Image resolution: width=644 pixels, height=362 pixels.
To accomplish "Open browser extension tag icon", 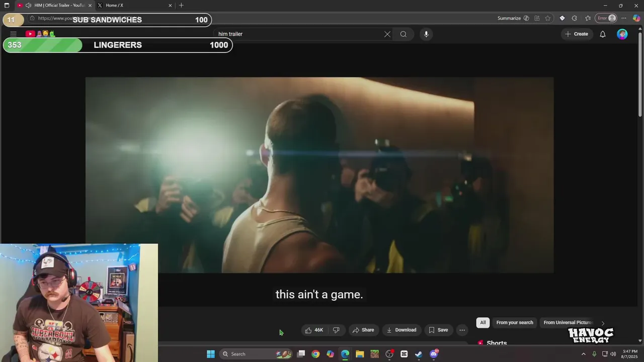I will click(x=562, y=18).
